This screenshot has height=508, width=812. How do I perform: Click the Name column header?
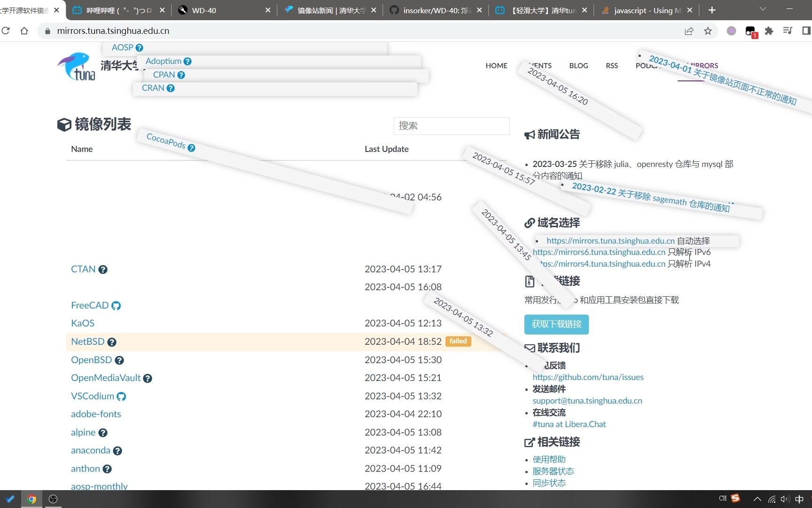(x=82, y=149)
